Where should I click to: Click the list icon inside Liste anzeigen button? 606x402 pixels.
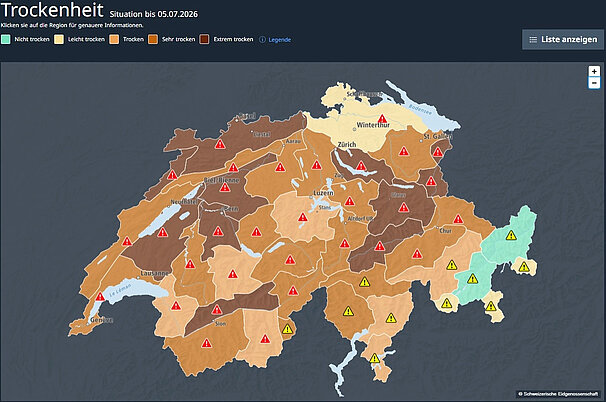pyautogui.click(x=533, y=39)
